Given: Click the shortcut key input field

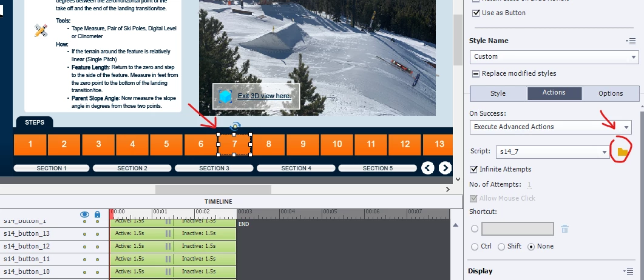Looking at the screenshot, I should coord(518,228).
